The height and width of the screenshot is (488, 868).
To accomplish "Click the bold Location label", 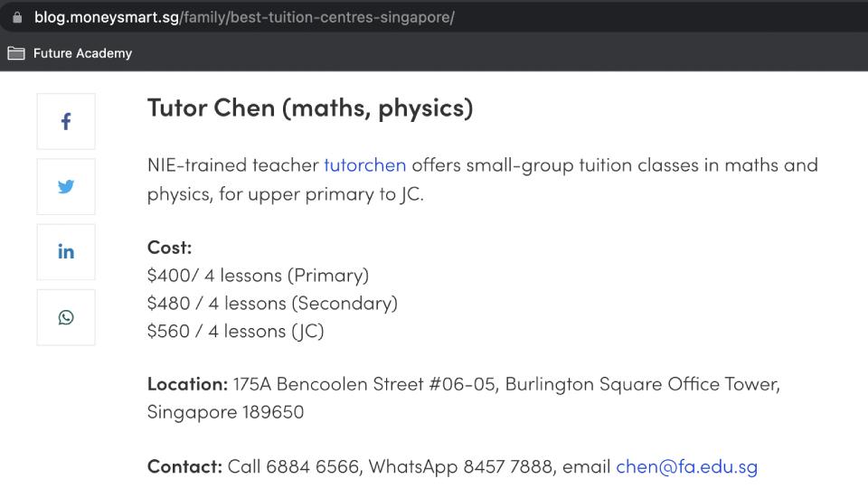I will point(187,384).
